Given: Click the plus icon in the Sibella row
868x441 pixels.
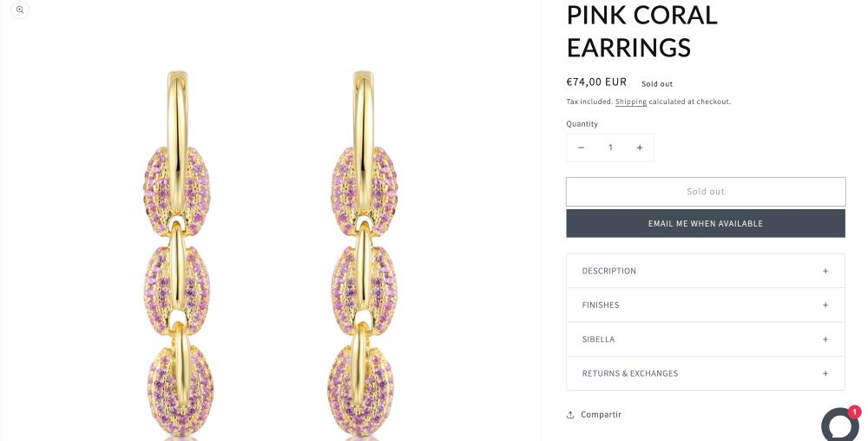Looking at the screenshot, I should point(825,339).
